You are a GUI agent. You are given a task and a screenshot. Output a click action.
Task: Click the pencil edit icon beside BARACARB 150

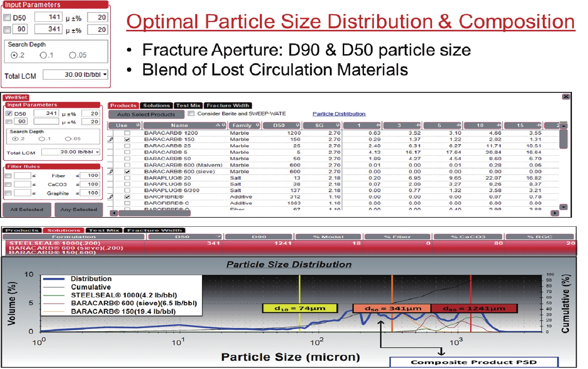pyautogui.click(x=111, y=139)
